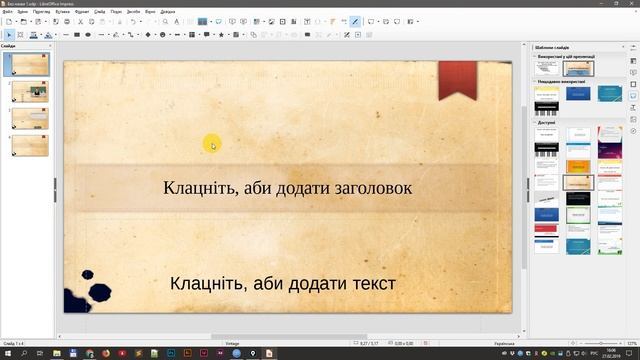
Task: Open the Вставка menu
Action: pos(62,11)
